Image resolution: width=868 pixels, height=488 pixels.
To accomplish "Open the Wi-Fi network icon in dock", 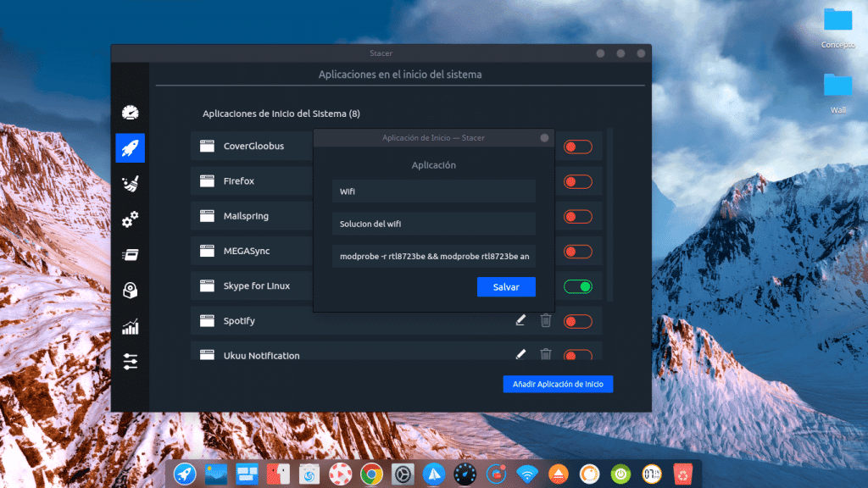I will click(527, 474).
